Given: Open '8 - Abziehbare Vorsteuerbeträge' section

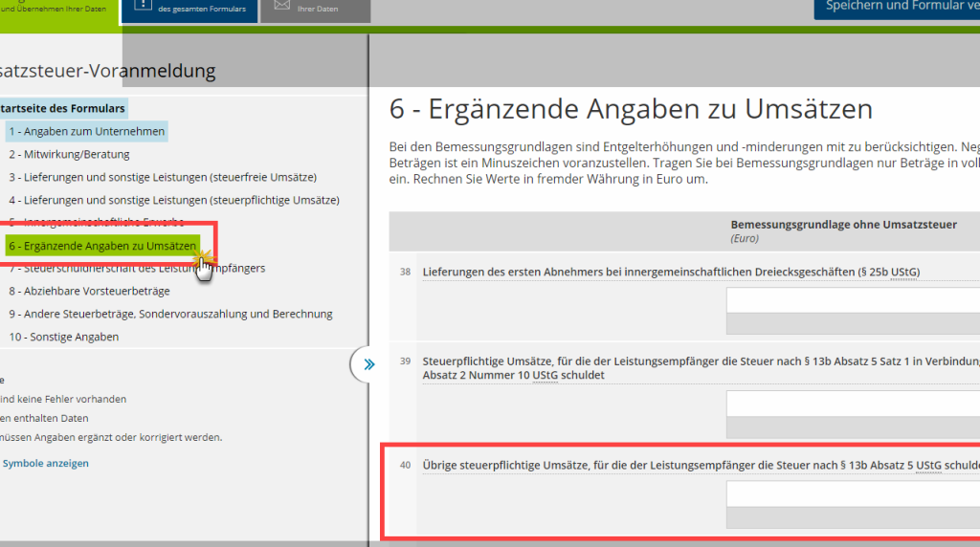Looking at the screenshot, I should coord(89,291).
